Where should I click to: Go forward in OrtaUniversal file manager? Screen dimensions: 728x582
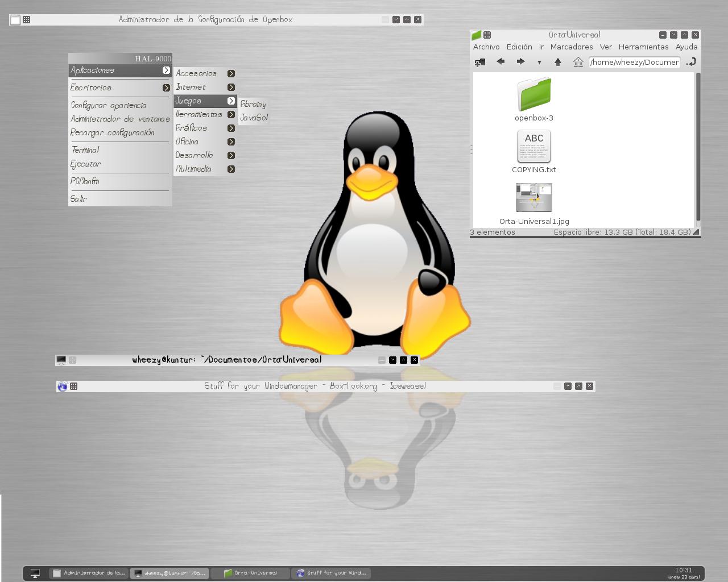click(x=520, y=61)
